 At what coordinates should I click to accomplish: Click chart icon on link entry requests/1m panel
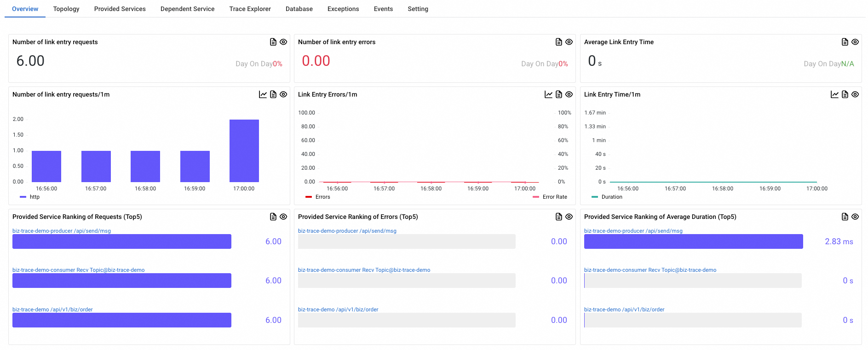click(x=263, y=94)
